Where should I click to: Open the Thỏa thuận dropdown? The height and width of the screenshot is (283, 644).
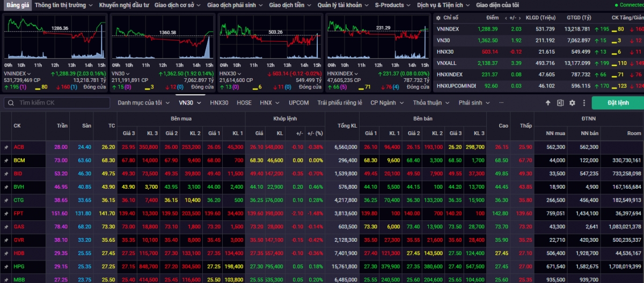(x=431, y=102)
